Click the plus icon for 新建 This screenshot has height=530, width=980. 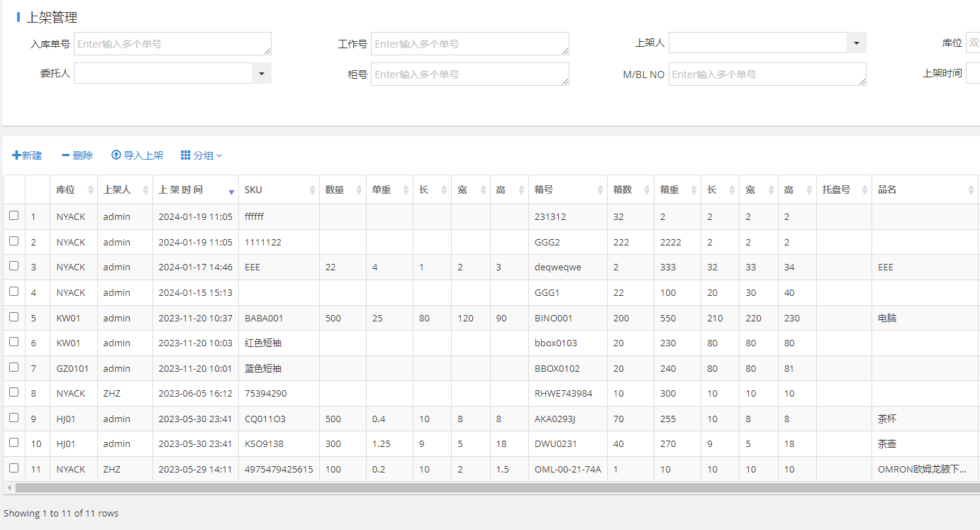click(16, 155)
